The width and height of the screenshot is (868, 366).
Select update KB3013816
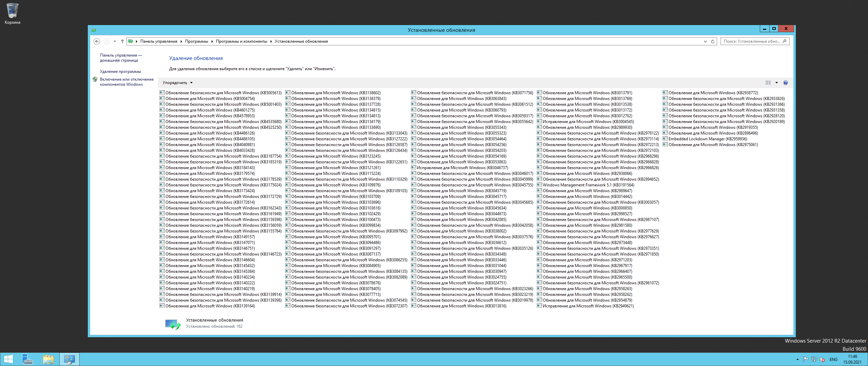click(x=459, y=306)
